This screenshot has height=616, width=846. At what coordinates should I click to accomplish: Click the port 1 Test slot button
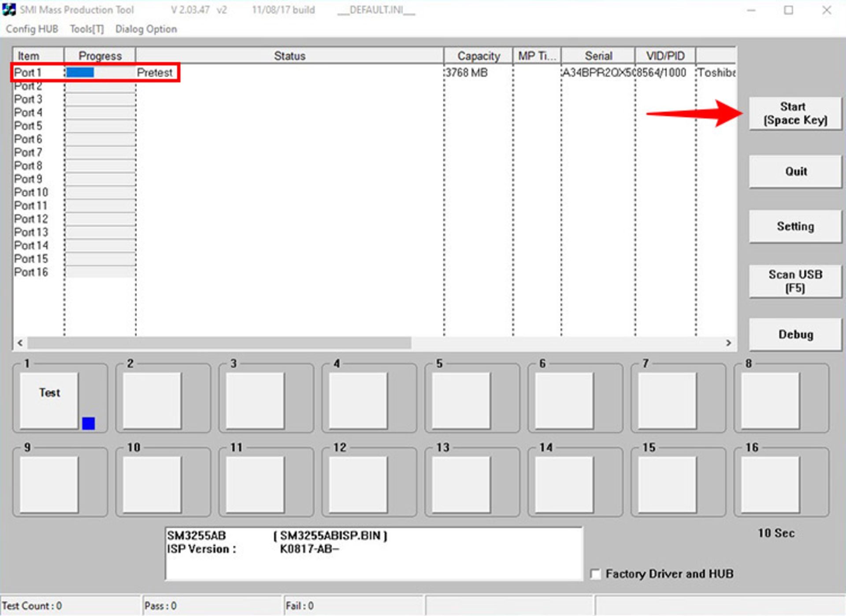click(49, 400)
